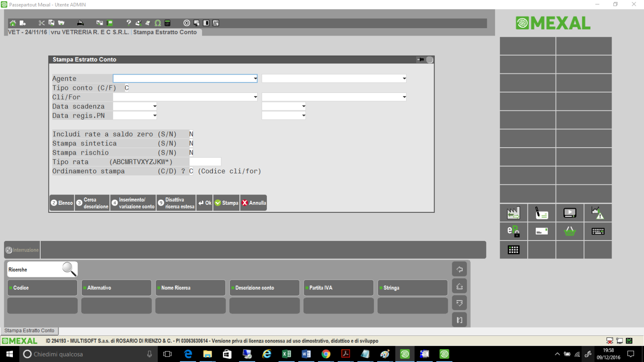Open the factory icon with green arrows
Screen dimensions: 644x362
coord(513,213)
